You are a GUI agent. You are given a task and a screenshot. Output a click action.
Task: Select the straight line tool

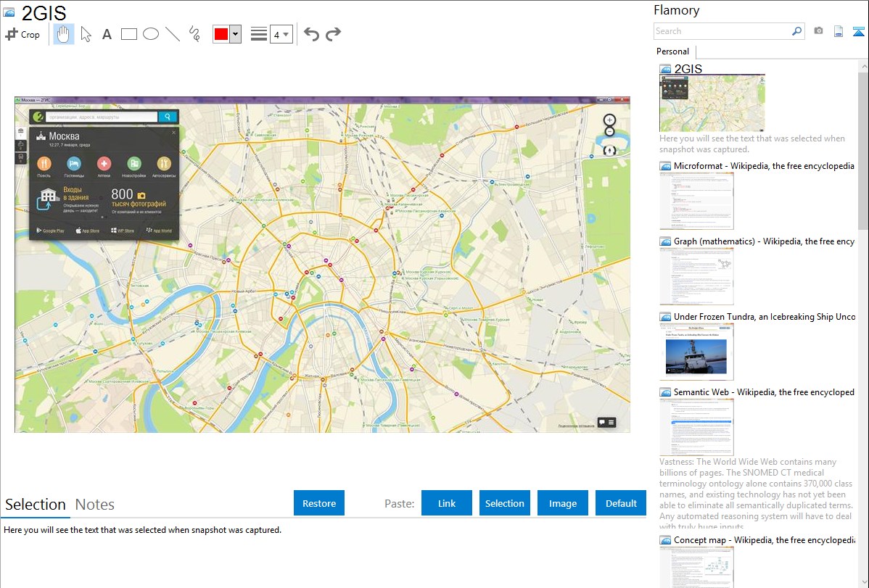[x=173, y=34]
